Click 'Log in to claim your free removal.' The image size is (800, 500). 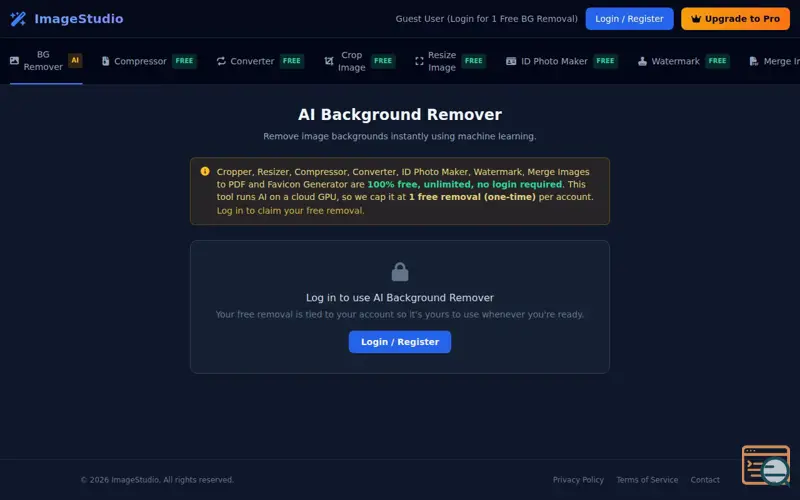[290, 210]
